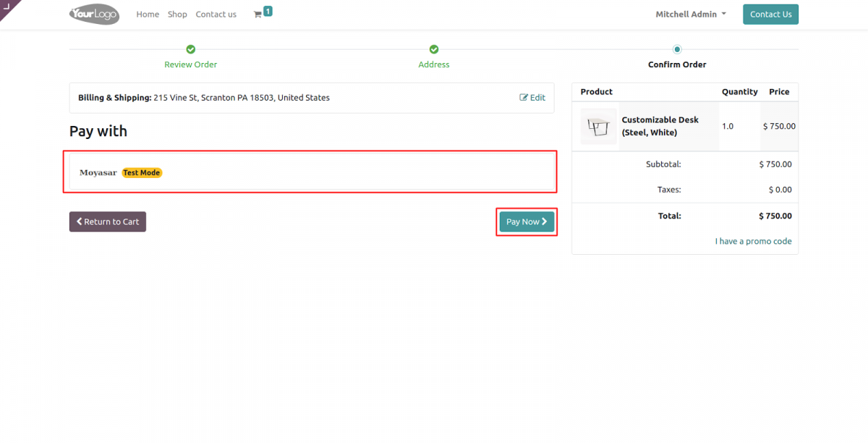Click the YourLogo site logo
Viewport: 868px width, 443px height.
point(93,14)
